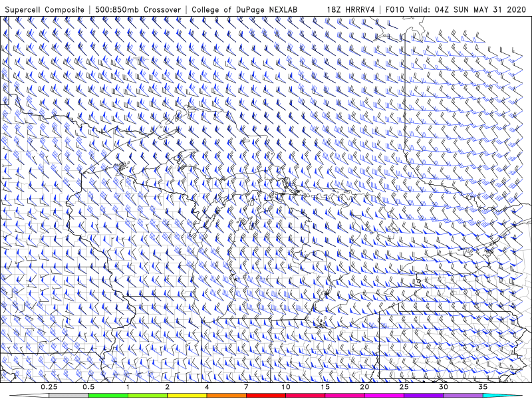The width and height of the screenshot is (532, 399).
Task: Select the bright green 0.5–1 legend swatch
Action: pyautogui.click(x=108, y=396)
